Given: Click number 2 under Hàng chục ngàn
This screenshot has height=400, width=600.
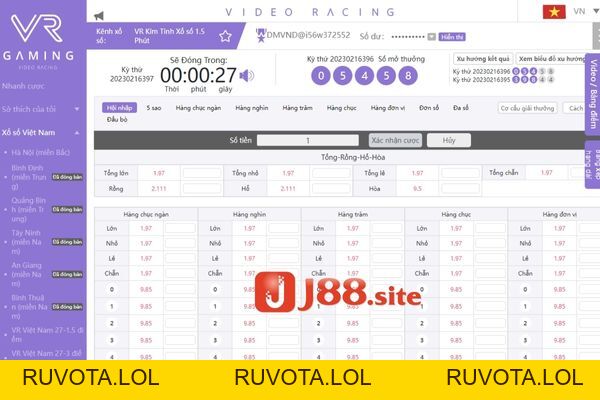Looking at the screenshot, I should tap(112, 323).
